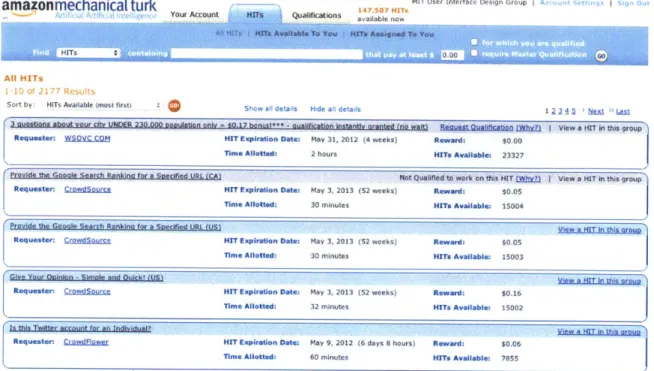The image size is (654, 371).
Task: Click '147,507 HITs available now' text
Action: (382, 15)
